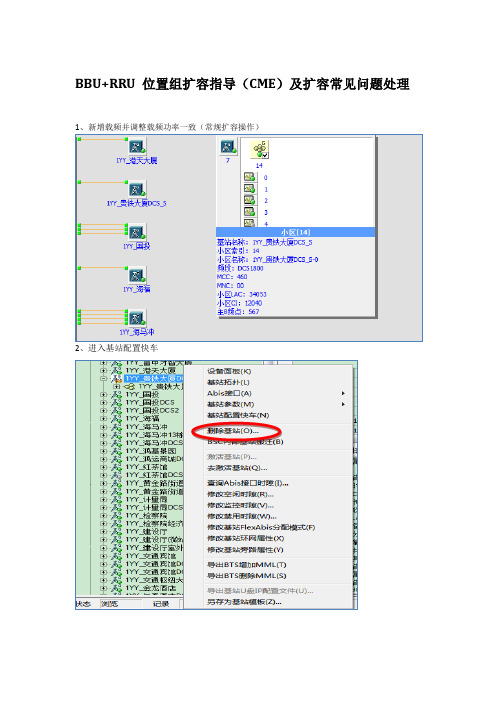Viewport: 496px width, 702px height.
Task: Click the 小区[14] info panel header
Action: point(295,232)
